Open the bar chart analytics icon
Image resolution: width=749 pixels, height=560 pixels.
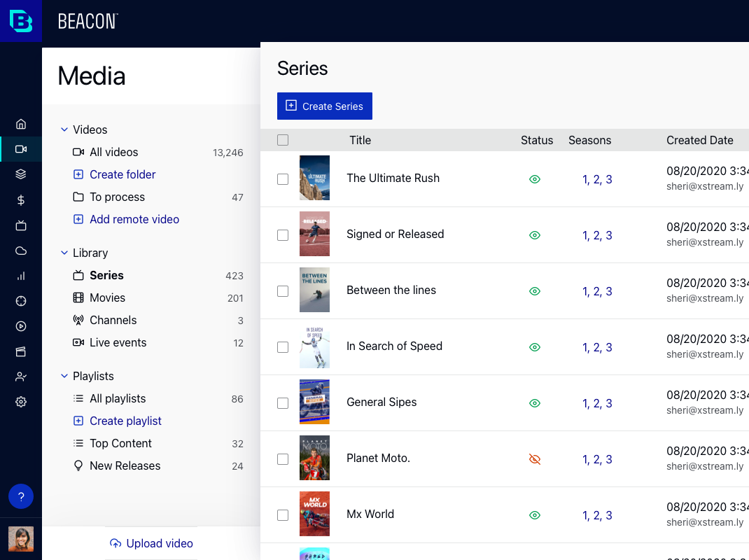pyautogui.click(x=21, y=276)
